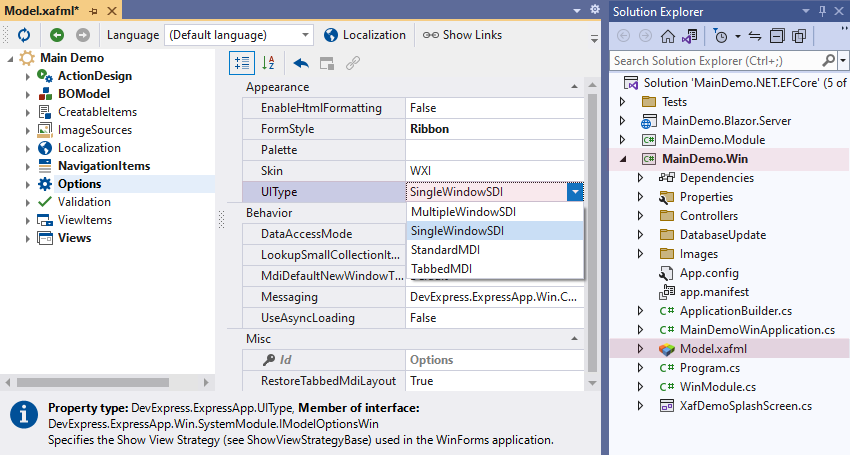Expand the Tests solution folder
Viewport: 850px width, 455px height.
pyautogui.click(x=623, y=102)
